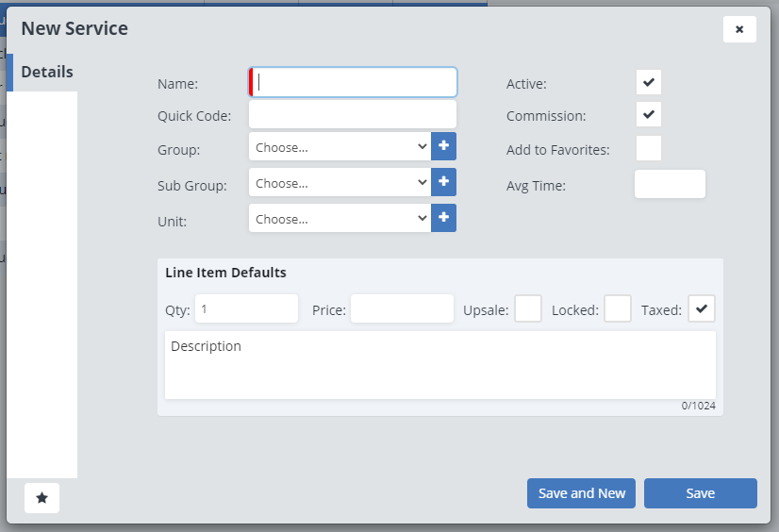Click the plus icon beside Group
The height and width of the screenshot is (532, 779).
(x=444, y=146)
